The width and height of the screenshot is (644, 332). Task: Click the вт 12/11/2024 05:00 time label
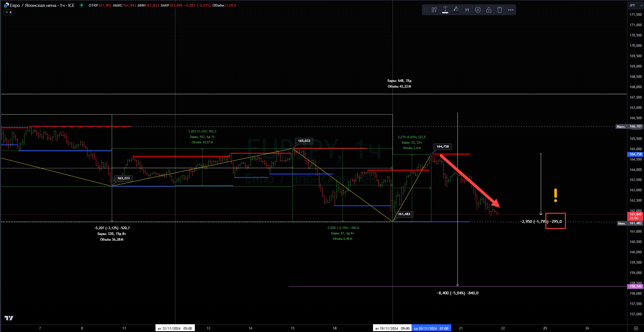coord(175,328)
